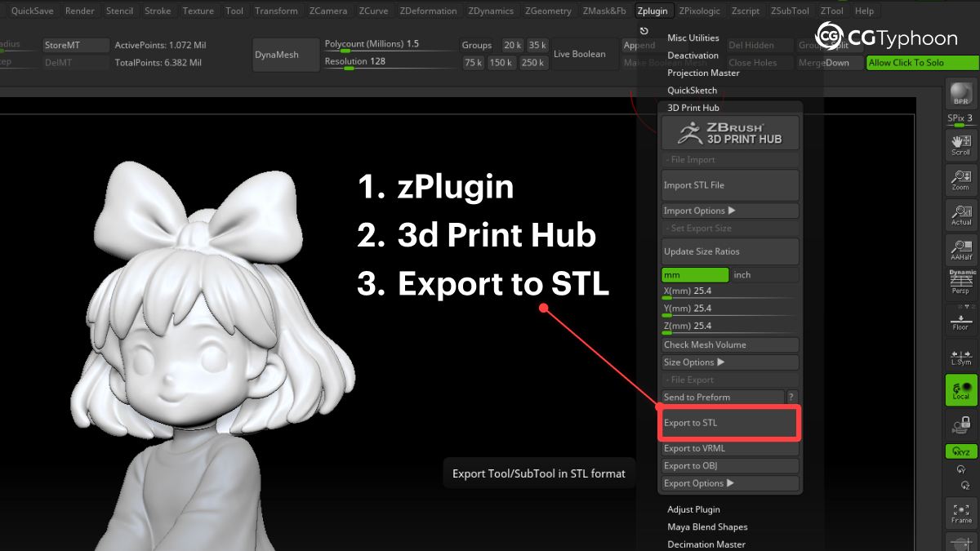
Task: Expand Misc Utilities section
Action: [x=693, y=38]
